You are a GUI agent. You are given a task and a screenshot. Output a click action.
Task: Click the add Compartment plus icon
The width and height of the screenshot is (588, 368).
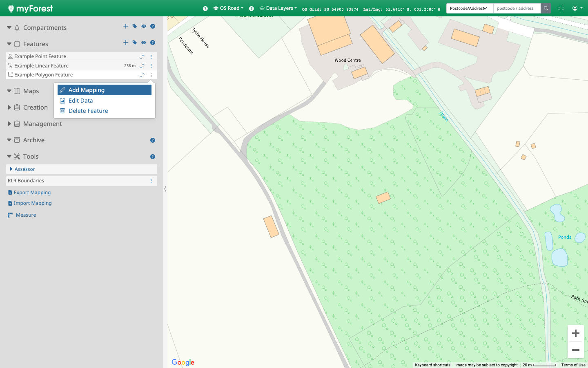[126, 26]
